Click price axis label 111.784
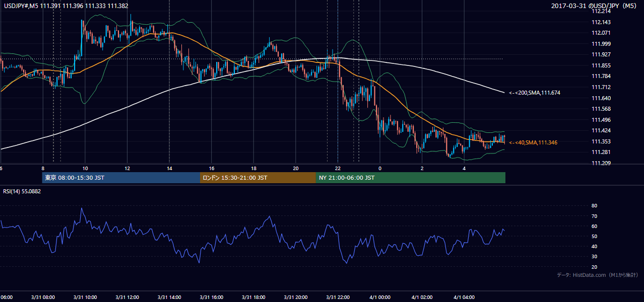 click(x=601, y=77)
